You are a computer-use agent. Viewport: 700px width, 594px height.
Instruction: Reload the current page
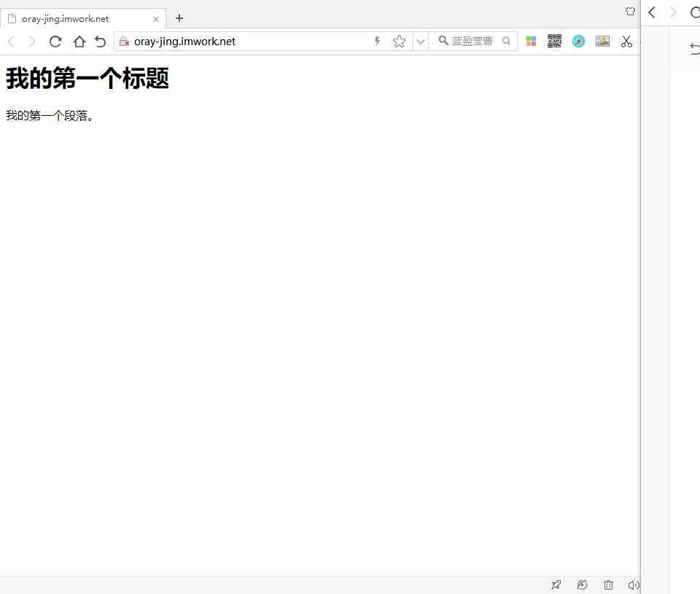pos(55,42)
